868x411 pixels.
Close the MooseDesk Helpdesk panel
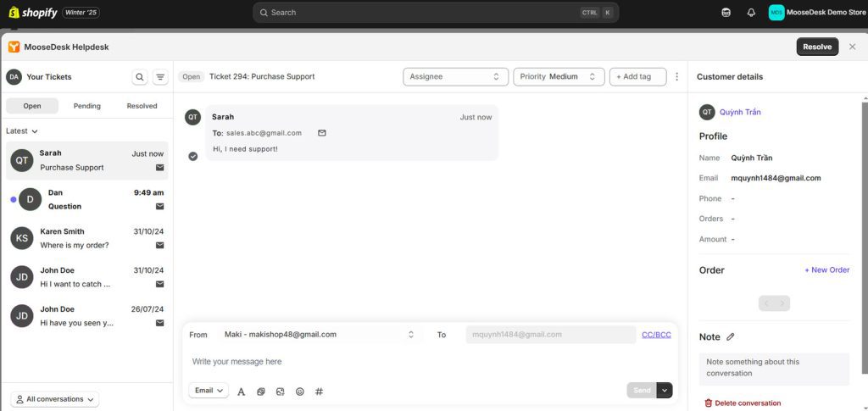click(852, 47)
